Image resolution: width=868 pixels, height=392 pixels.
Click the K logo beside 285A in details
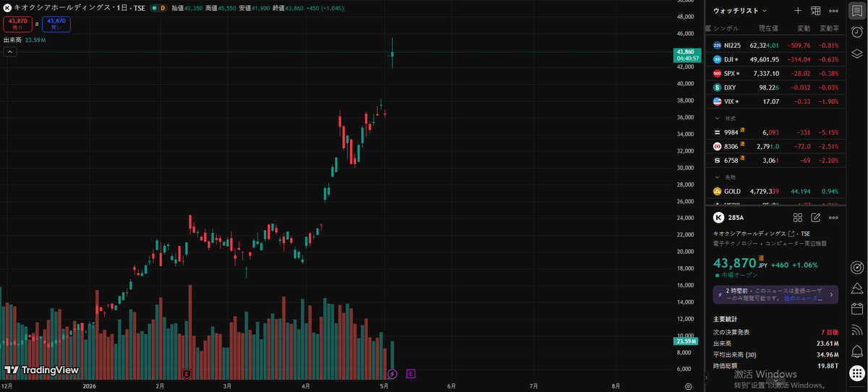[x=718, y=217]
